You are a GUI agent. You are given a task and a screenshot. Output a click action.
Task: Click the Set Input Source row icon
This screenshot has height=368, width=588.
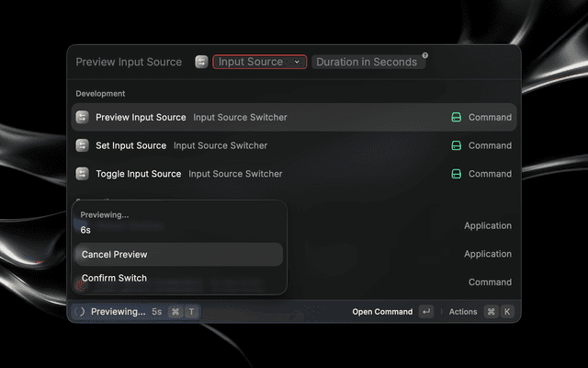pyautogui.click(x=82, y=145)
